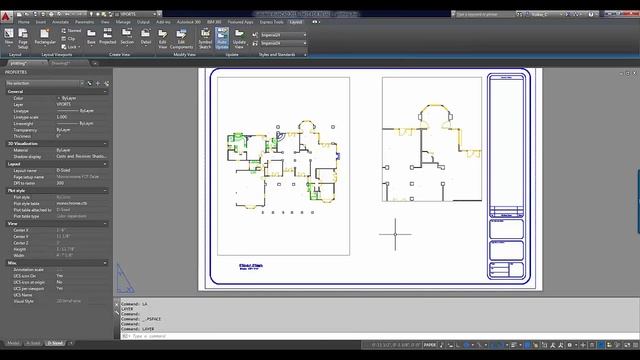The image size is (640, 360).
Task: Collapse the 3D Visualization section
Action: coord(105,144)
